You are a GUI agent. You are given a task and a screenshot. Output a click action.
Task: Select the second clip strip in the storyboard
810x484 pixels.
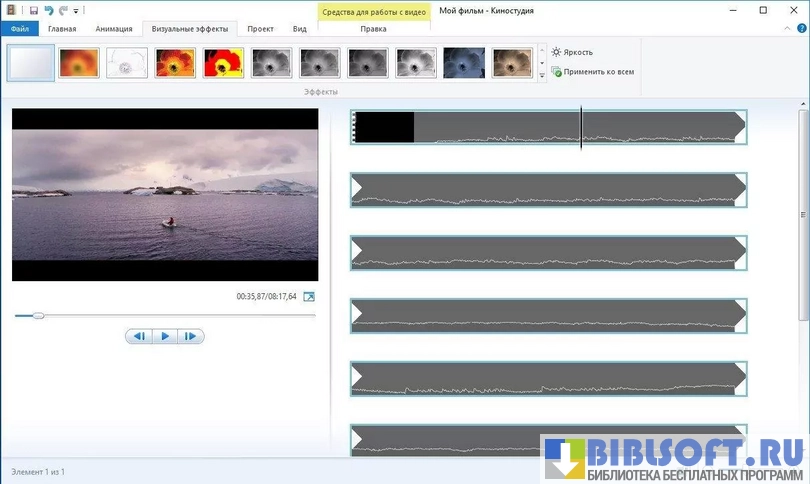point(548,190)
